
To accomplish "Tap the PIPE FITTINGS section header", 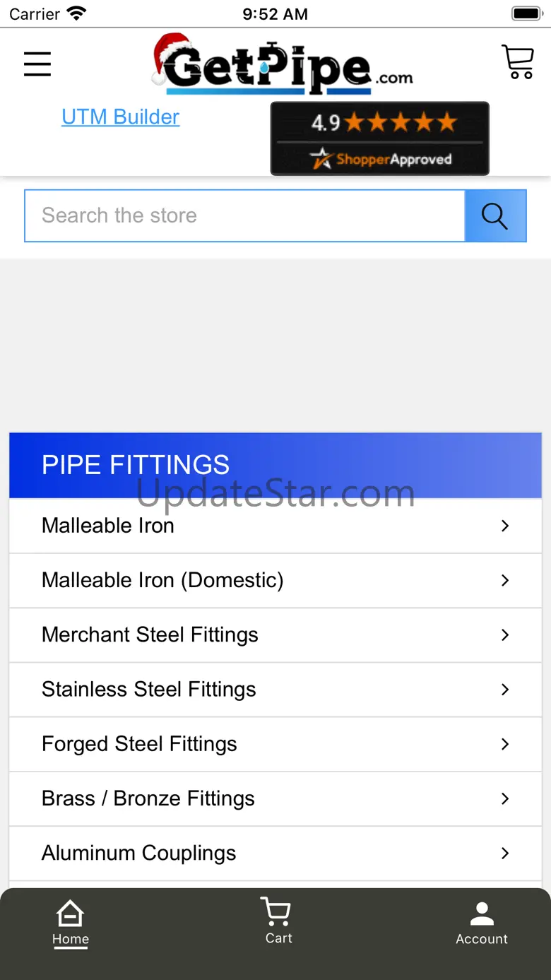I will (x=275, y=465).
